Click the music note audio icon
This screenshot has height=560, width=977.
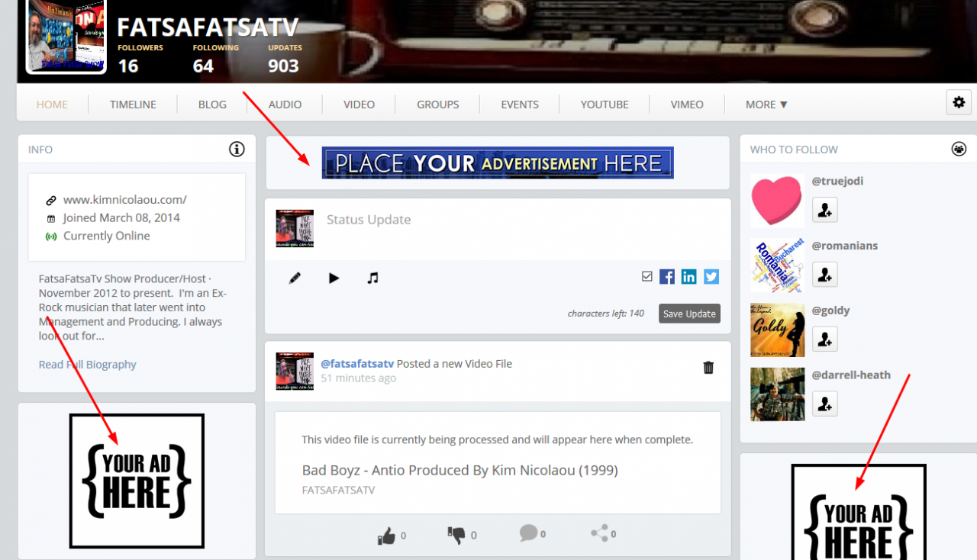[372, 278]
